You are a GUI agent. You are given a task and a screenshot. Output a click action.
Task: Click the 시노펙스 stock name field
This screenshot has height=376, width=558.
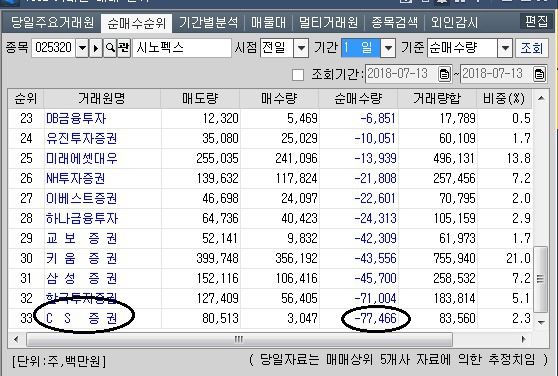tap(182, 48)
